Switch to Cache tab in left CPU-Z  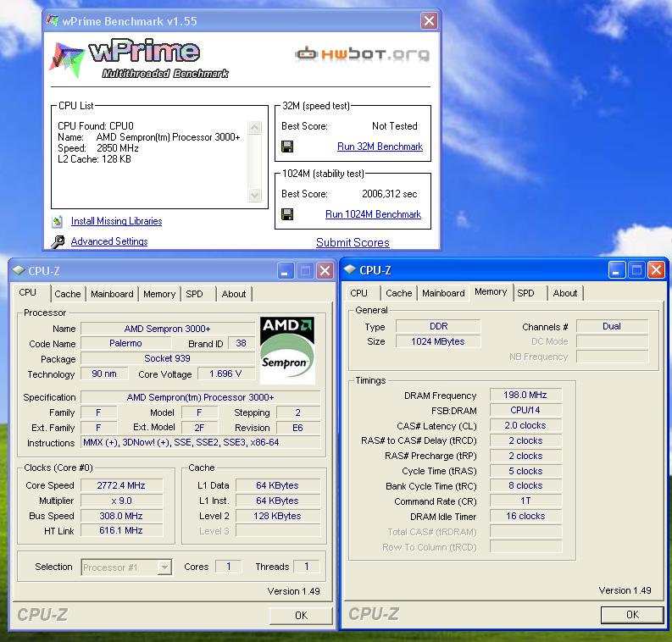tap(68, 294)
